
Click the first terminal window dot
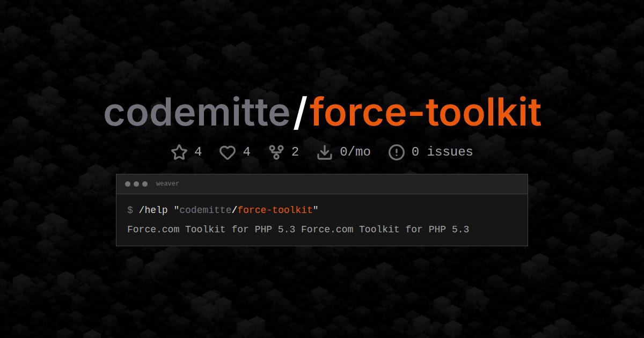tap(128, 184)
